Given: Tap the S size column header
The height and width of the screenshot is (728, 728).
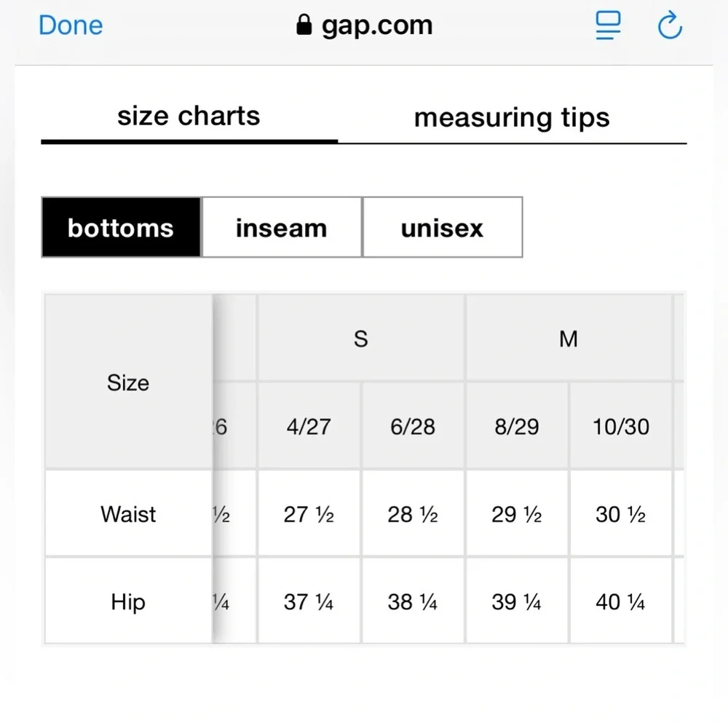Looking at the screenshot, I should (361, 339).
